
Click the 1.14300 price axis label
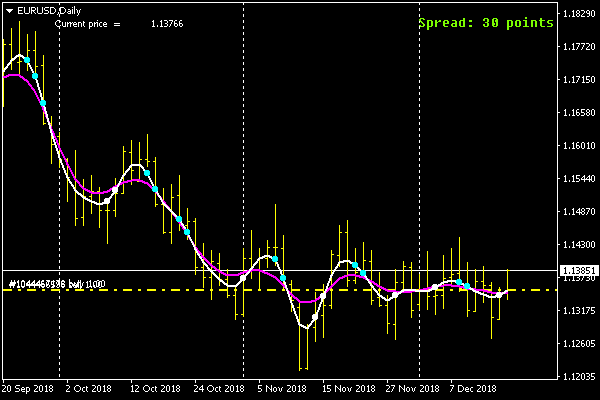pos(579,244)
